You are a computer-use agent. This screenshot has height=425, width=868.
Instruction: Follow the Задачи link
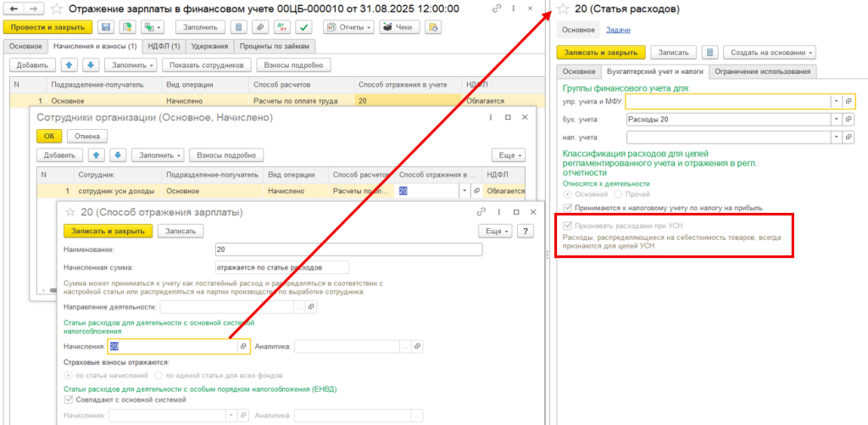618,30
